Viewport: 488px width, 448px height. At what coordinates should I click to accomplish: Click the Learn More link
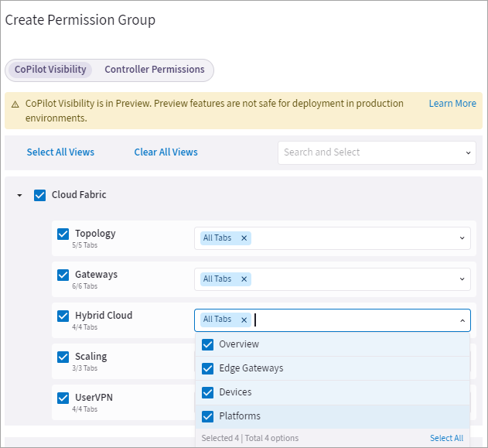coord(452,104)
